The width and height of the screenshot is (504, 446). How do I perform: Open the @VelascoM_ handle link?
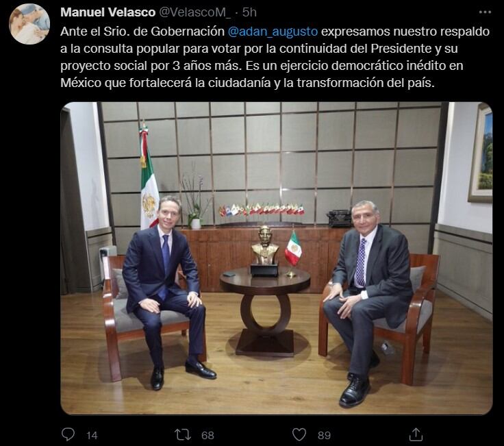[x=194, y=12]
